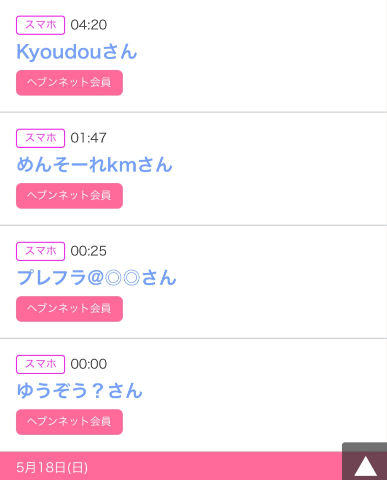The height and width of the screenshot is (480, 387).
Task: Open ゆうぞう？さん user profile link
Action: [x=79, y=391]
